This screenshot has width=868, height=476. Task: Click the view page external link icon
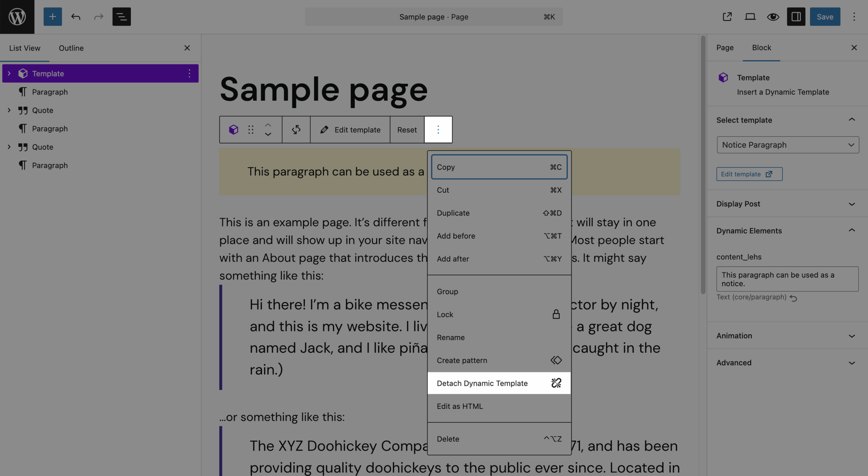727,17
